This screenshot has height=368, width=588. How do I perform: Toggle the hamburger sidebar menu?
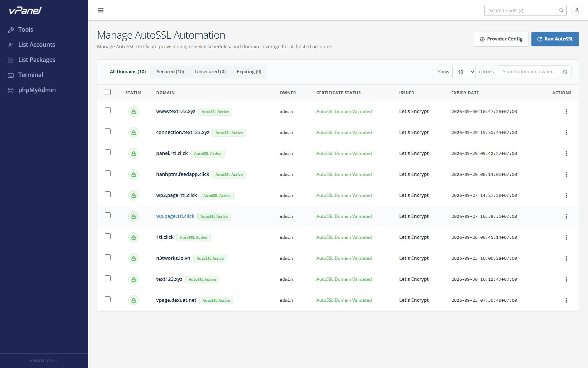point(101,10)
